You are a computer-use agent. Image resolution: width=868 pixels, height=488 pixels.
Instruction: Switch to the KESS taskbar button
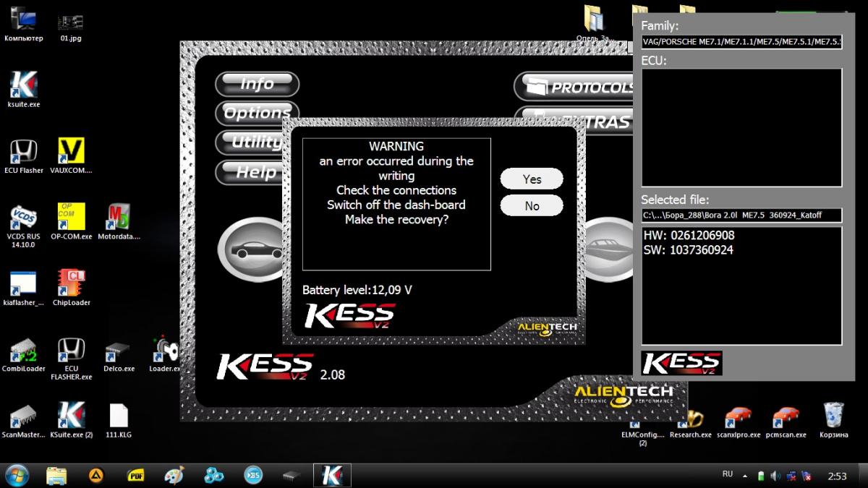tap(332, 475)
